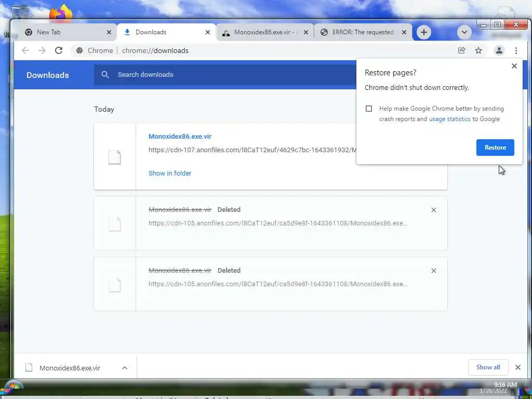Click the Chrome site info chip
The image size is (532, 399).
click(x=95, y=50)
